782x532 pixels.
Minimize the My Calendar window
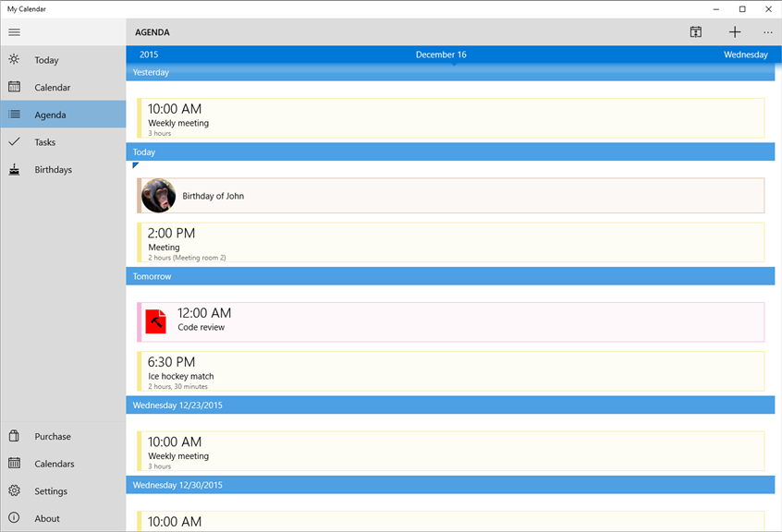click(716, 9)
